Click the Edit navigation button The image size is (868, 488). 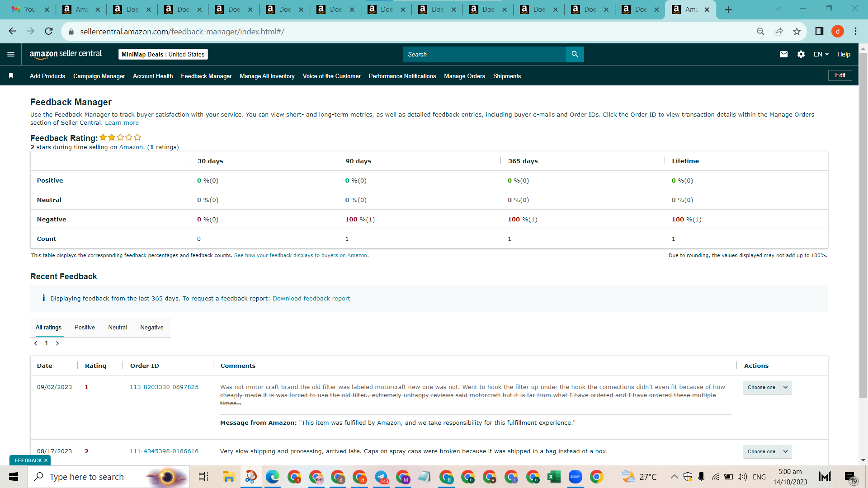tap(840, 75)
